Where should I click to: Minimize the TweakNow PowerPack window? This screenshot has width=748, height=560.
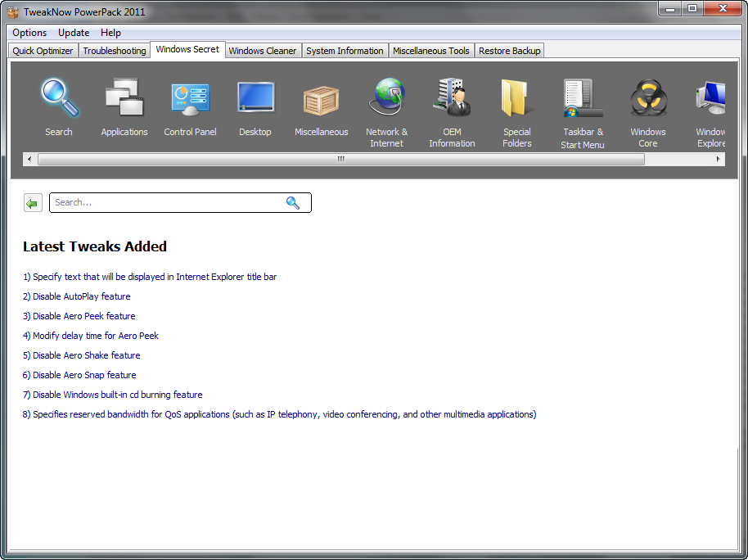(x=670, y=8)
